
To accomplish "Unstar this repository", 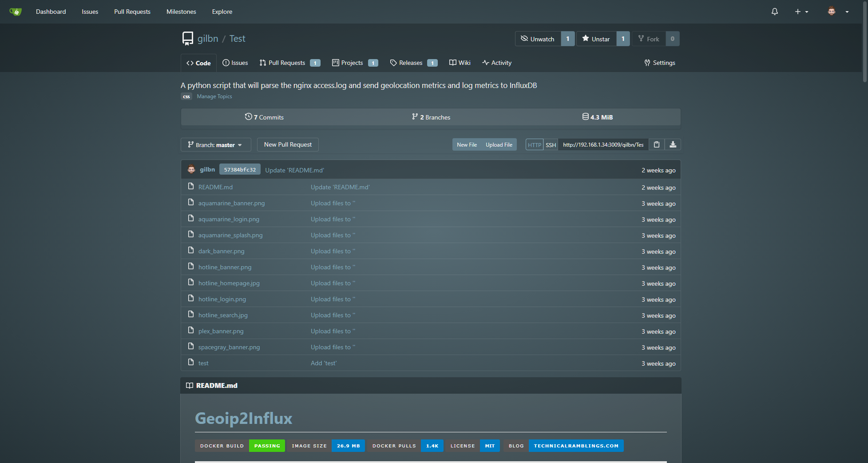I will tap(596, 39).
